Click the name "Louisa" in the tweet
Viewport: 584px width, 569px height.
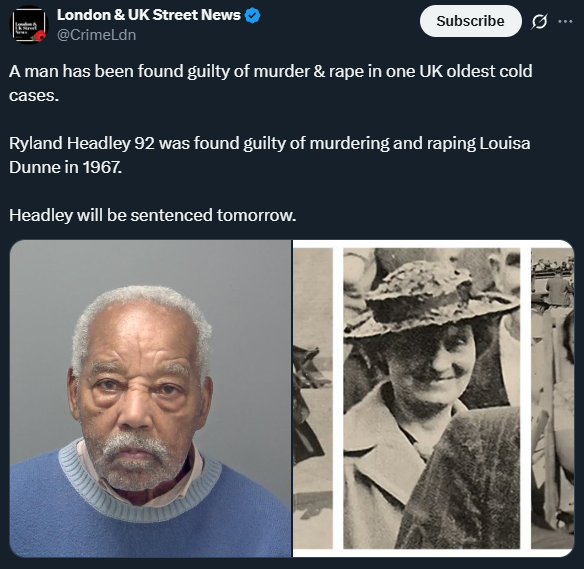pyautogui.click(x=505, y=143)
